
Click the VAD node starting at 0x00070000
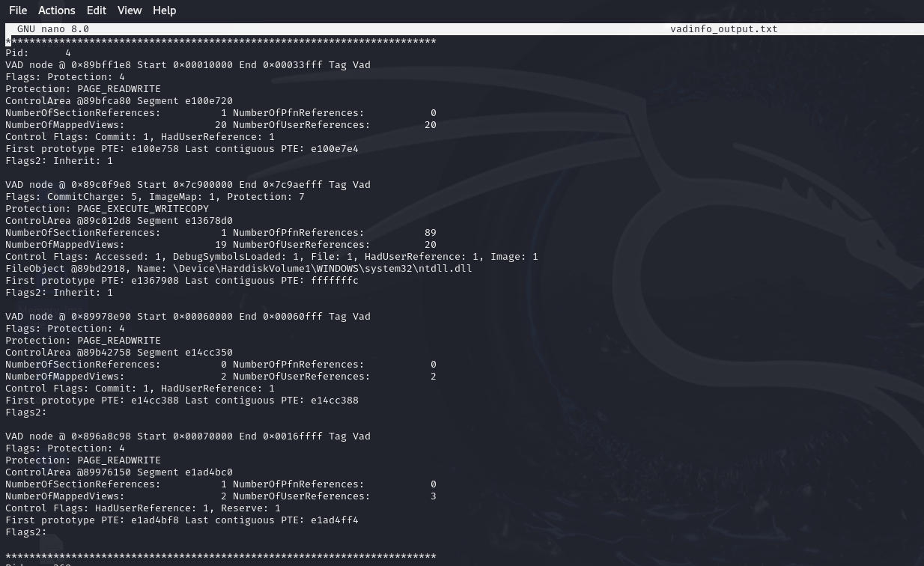click(187, 436)
